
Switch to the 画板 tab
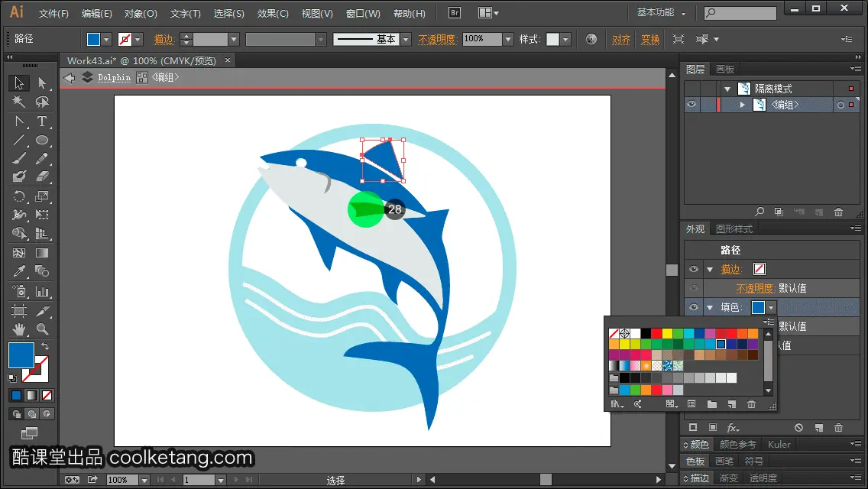coord(724,70)
